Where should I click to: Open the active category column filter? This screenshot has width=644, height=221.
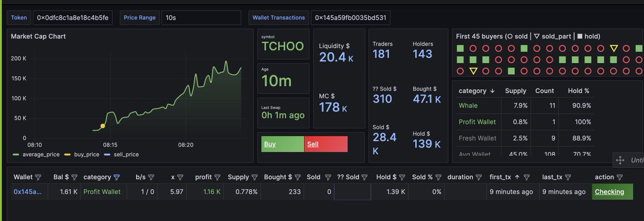coord(116,177)
